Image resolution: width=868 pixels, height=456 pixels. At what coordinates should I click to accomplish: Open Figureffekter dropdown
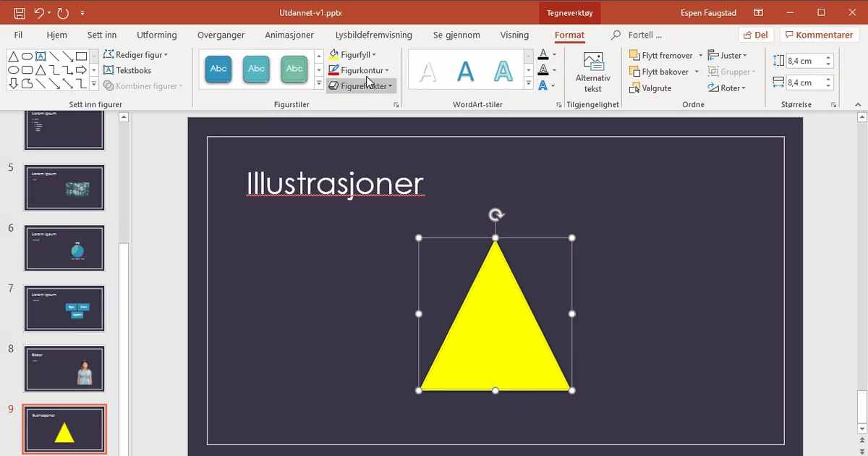pos(361,85)
